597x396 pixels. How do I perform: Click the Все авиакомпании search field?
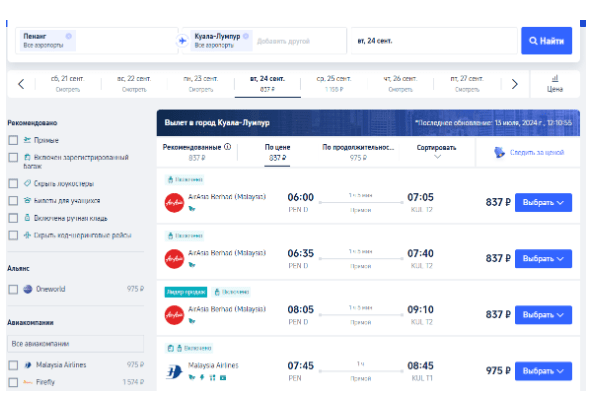[75, 343]
